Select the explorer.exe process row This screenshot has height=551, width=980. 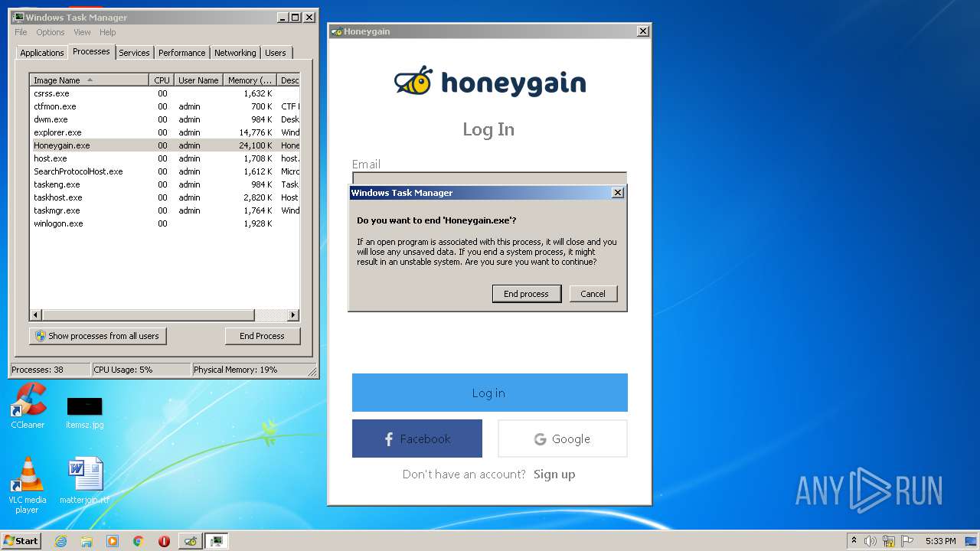coord(165,132)
